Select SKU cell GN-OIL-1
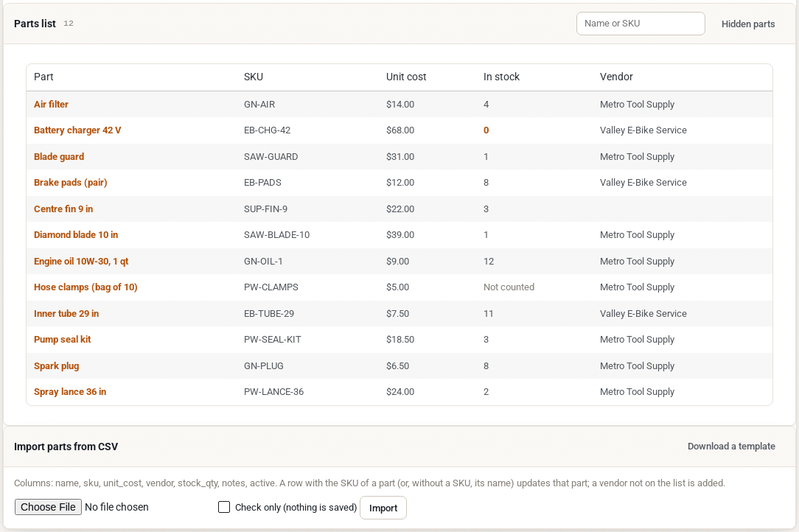The image size is (799, 532). click(x=263, y=261)
